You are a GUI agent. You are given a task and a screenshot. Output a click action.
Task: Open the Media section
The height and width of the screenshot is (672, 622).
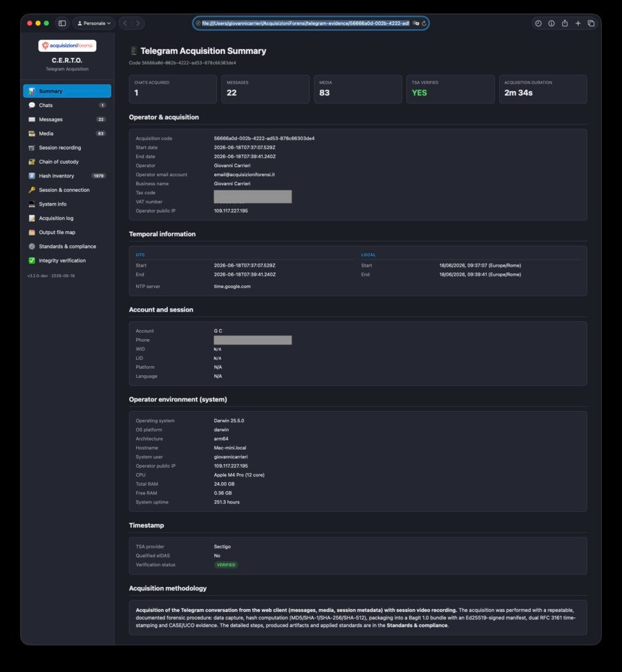point(67,133)
